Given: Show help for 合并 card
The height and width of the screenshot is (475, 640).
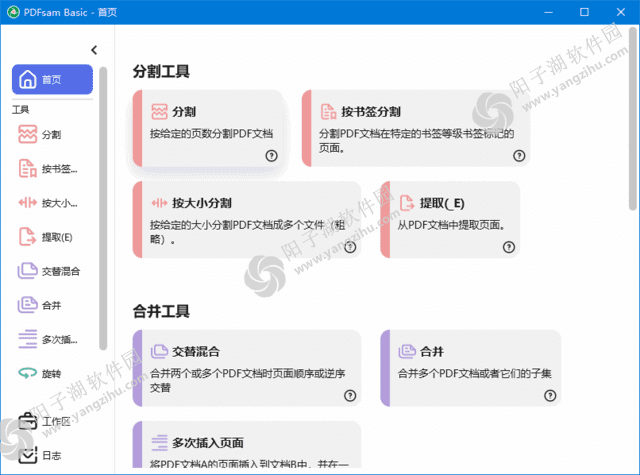Looking at the screenshot, I should (x=550, y=395).
